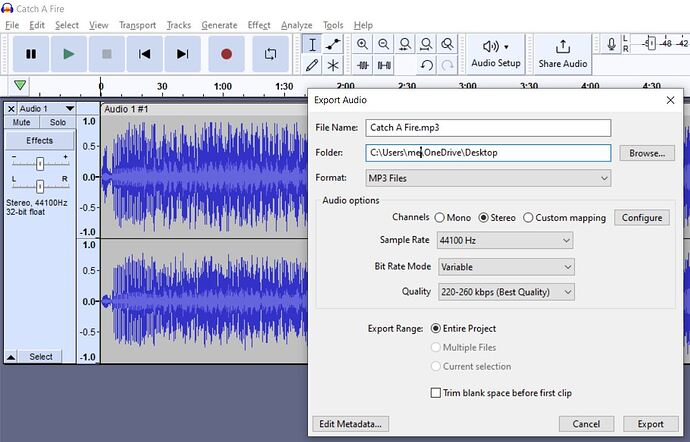Image resolution: width=690 pixels, height=442 pixels.
Task: Open the Tracks menu
Action: [179, 25]
